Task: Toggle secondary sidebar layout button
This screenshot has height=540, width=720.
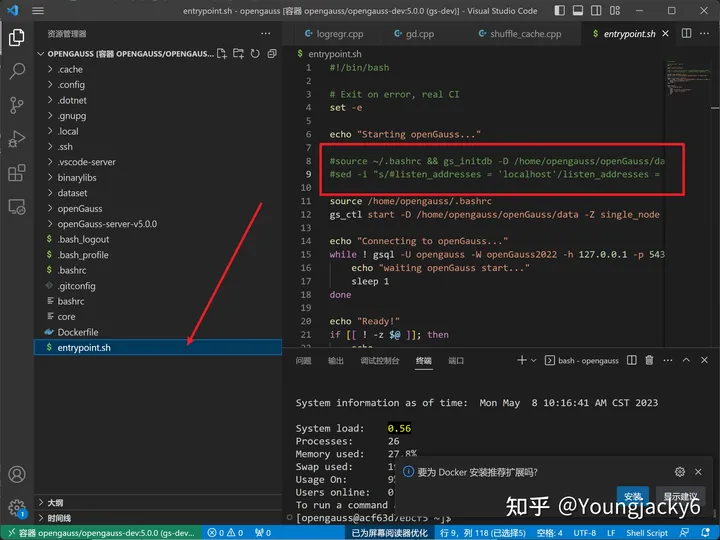Action: coord(596,11)
